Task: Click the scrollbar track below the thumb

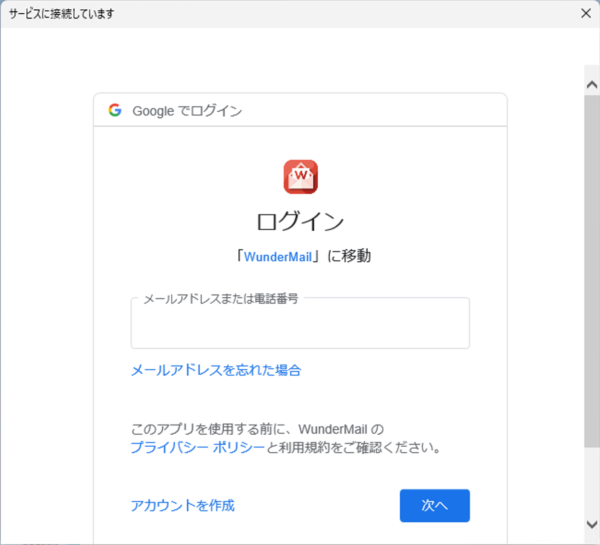Action: point(591,480)
